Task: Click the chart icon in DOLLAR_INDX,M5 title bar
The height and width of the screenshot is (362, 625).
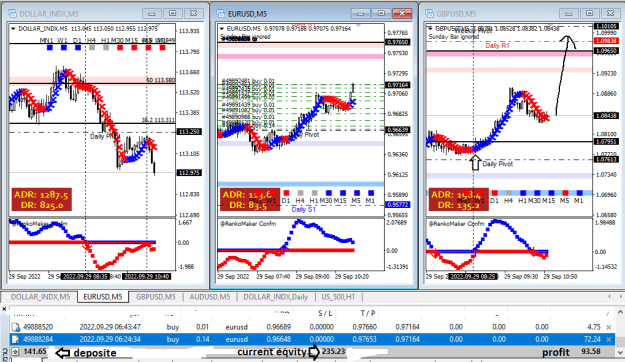Action: click(12, 14)
